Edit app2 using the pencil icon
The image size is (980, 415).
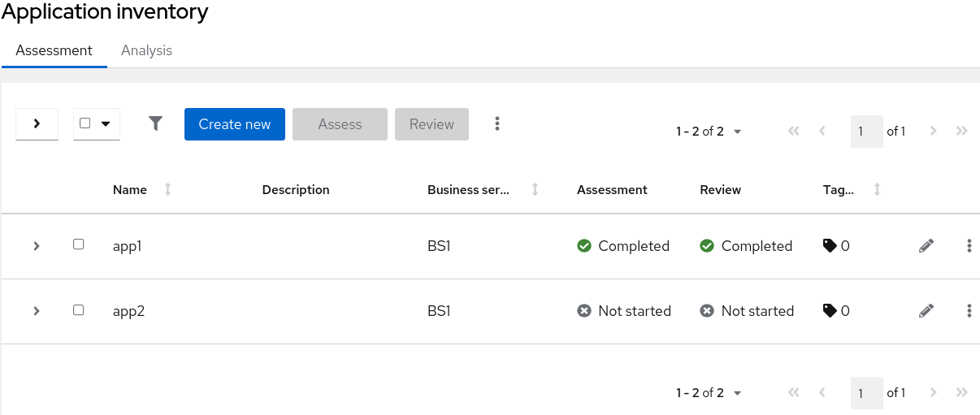click(x=926, y=310)
